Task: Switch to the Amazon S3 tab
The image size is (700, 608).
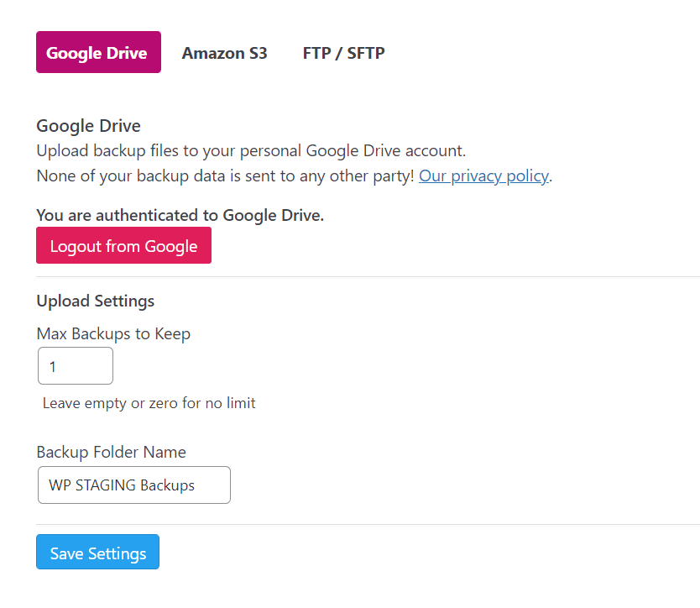Action: coord(224,53)
